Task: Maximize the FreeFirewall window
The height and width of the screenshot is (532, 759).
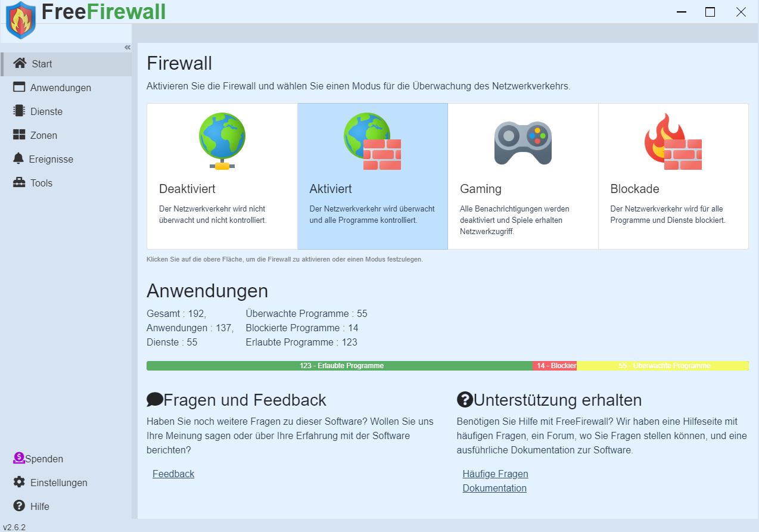Action: pos(710,12)
